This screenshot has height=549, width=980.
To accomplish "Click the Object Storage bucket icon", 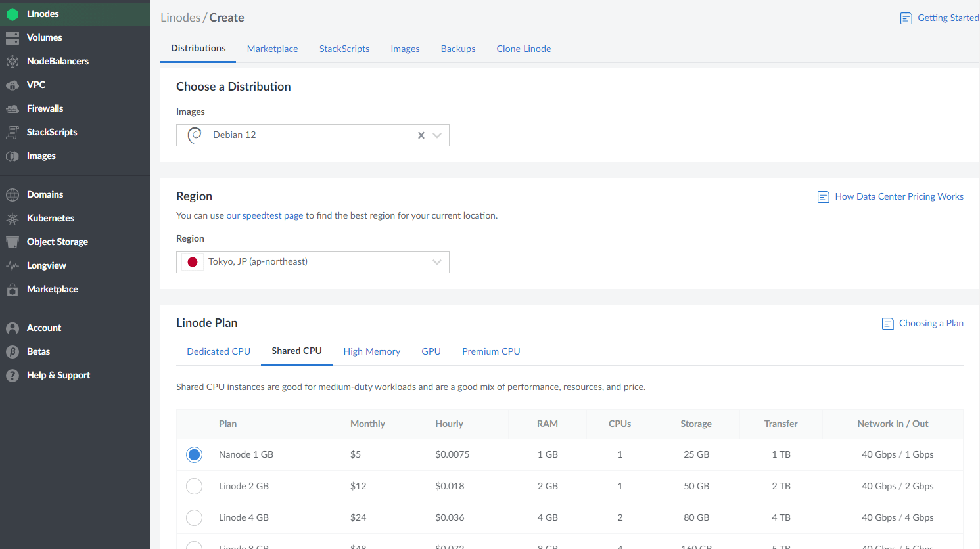I will [x=12, y=242].
